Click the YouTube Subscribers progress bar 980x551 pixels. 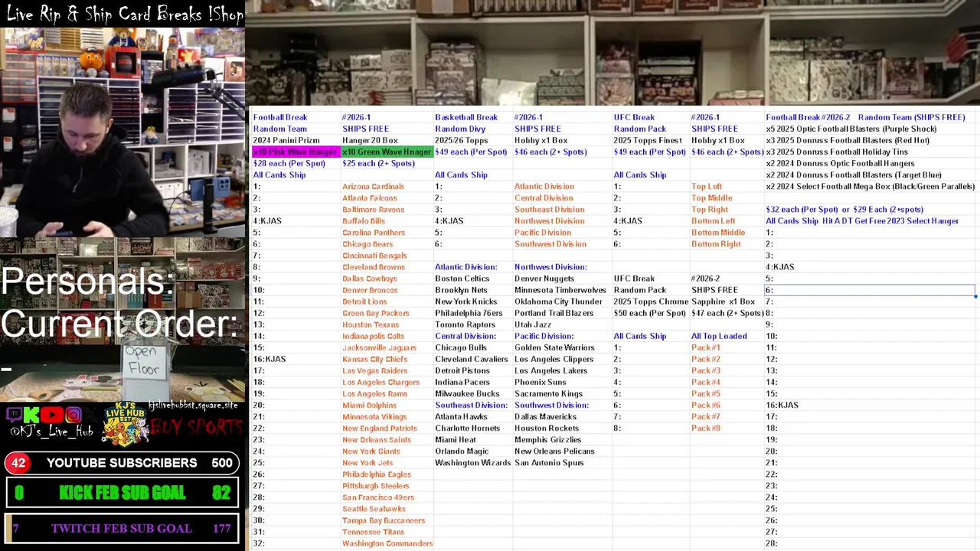tap(122, 463)
